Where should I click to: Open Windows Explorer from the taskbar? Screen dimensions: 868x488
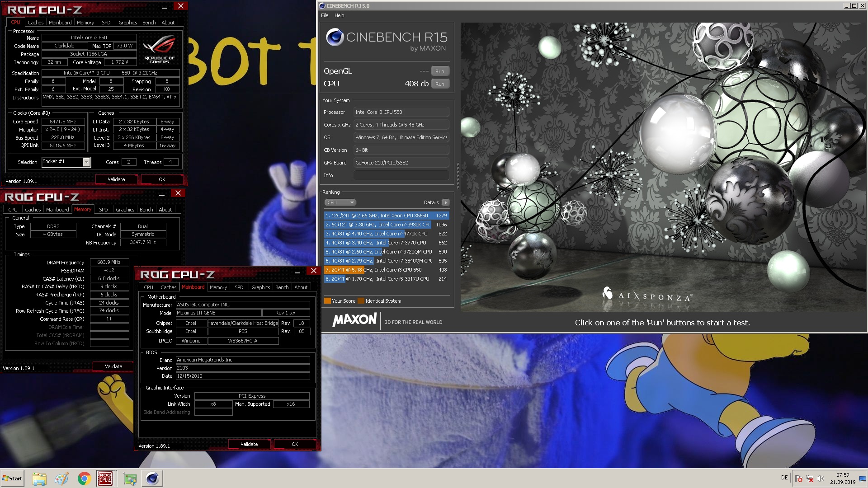click(x=39, y=479)
